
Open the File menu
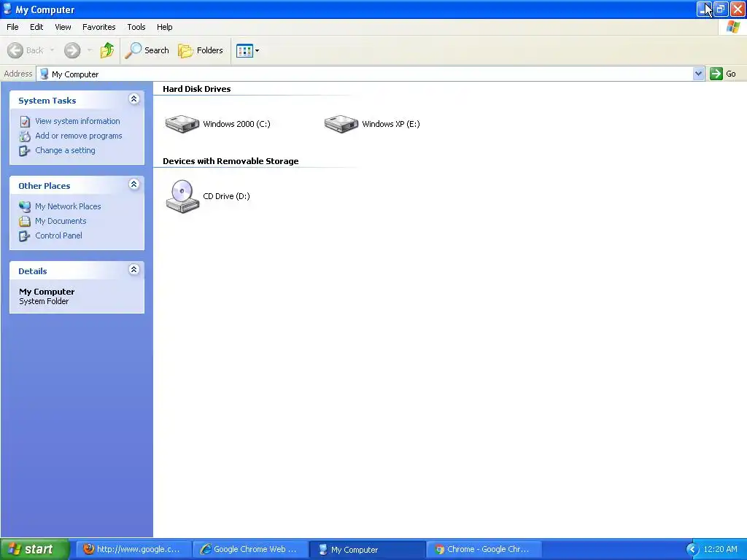tap(13, 27)
